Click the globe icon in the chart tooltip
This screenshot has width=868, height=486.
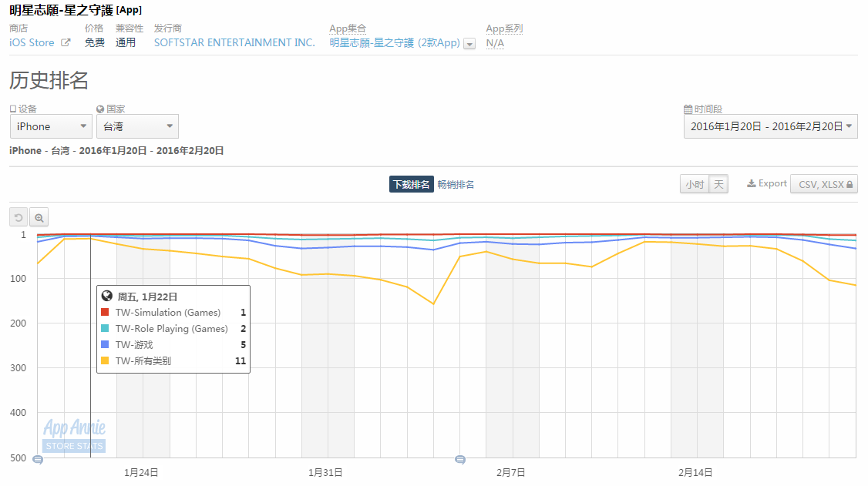[107, 297]
